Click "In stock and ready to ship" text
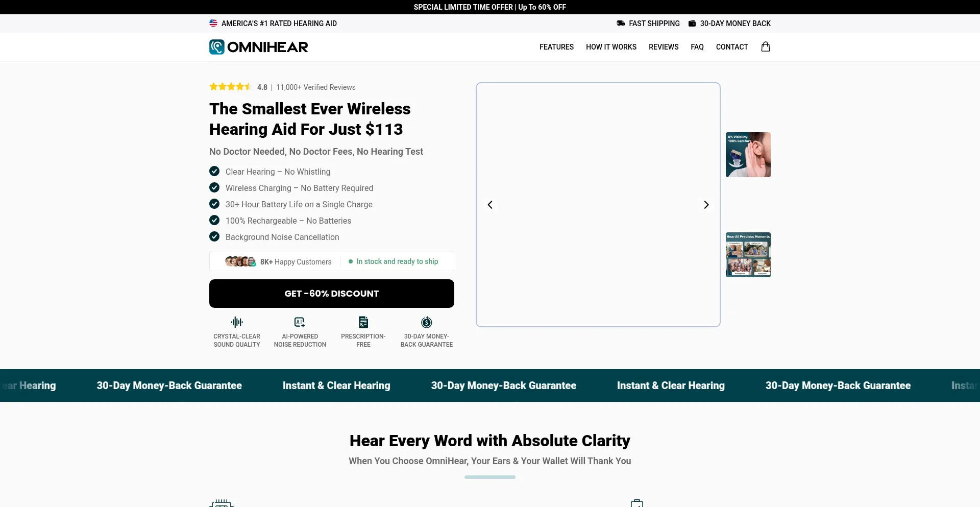The image size is (980, 507). coord(397,261)
